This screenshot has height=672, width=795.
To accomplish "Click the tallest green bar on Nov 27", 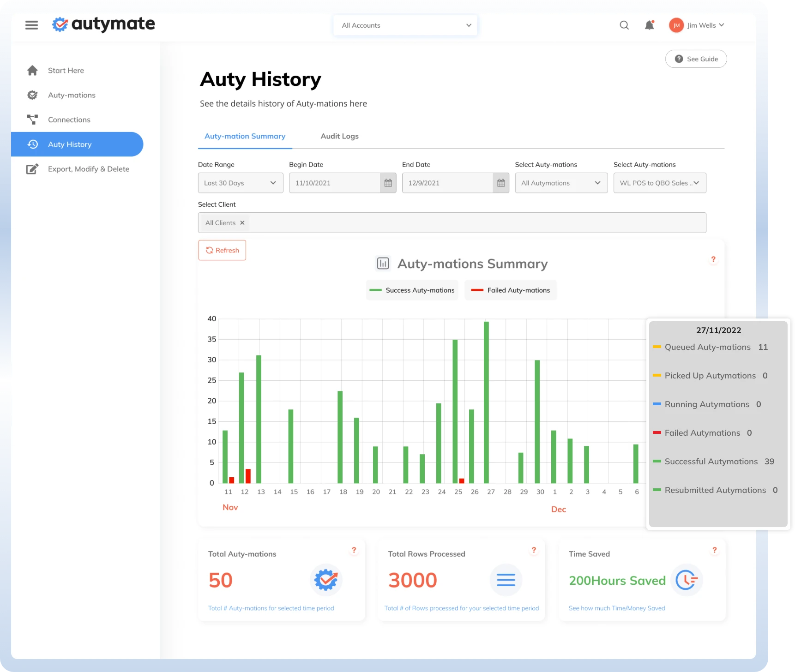I will click(486, 402).
